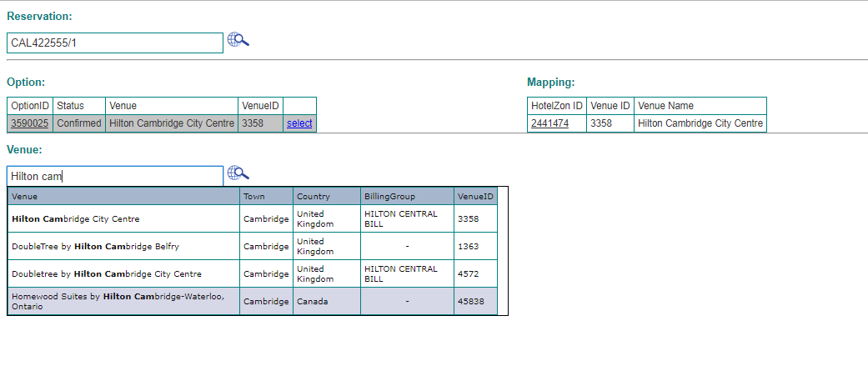
Task: Click the Venue column header in dropdown
Action: pos(124,197)
